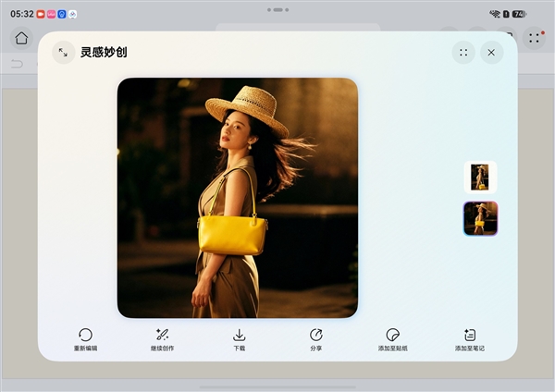This screenshot has width=555, height=392.
Task: Download the generated image
Action: tap(239, 335)
